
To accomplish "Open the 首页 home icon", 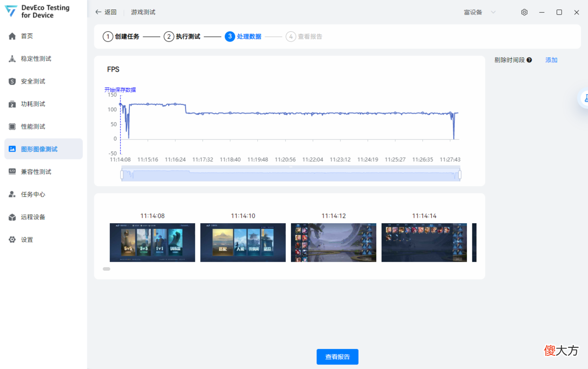I will [12, 36].
